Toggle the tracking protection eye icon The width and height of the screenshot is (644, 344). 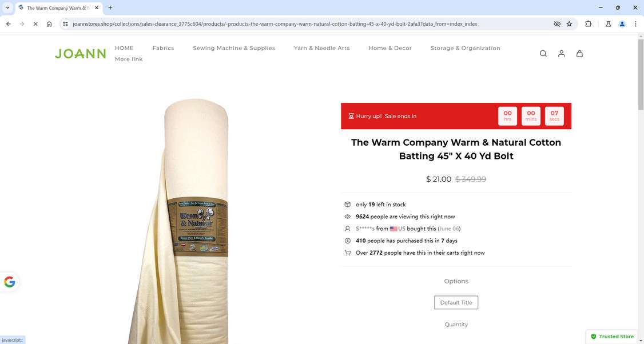pos(556,24)
